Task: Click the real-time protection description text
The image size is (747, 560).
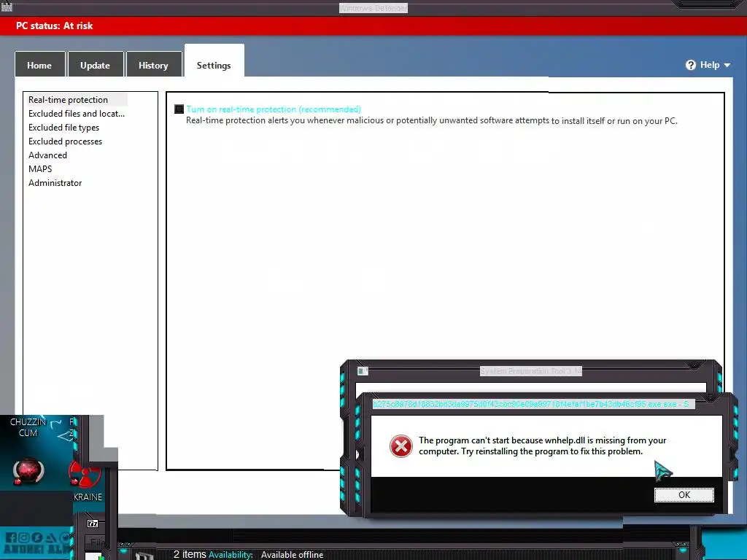Action: 432,120
